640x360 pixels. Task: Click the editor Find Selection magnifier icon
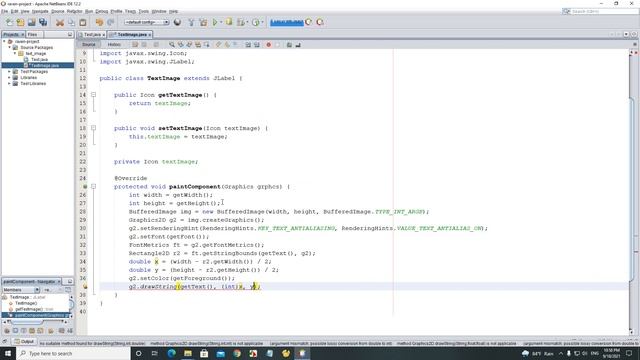coord(172,44)
